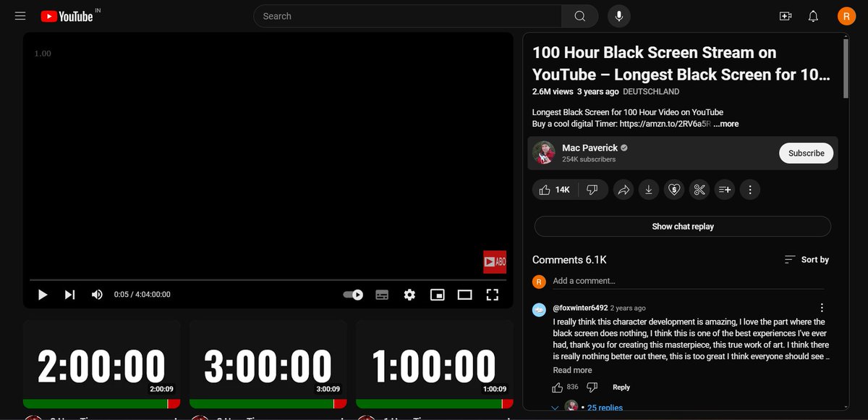The height and width of the screenshot is (420, 868).
Task: Play the video
Action: 43,295
